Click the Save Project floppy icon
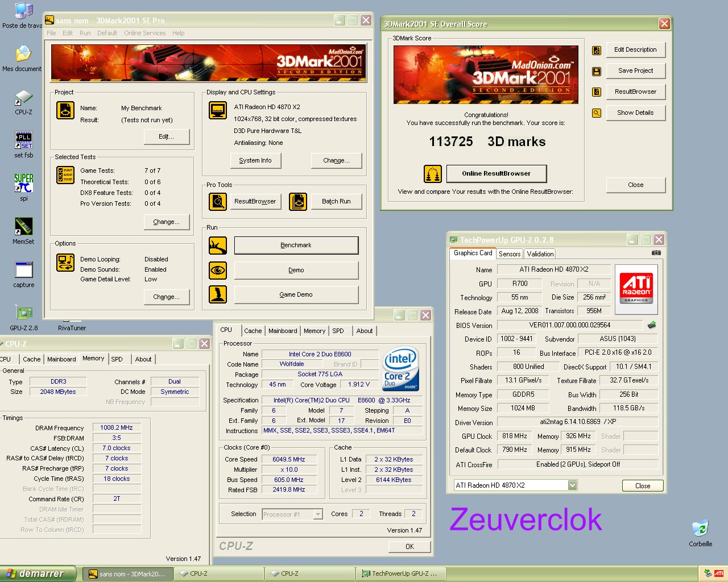 (597, 71)
